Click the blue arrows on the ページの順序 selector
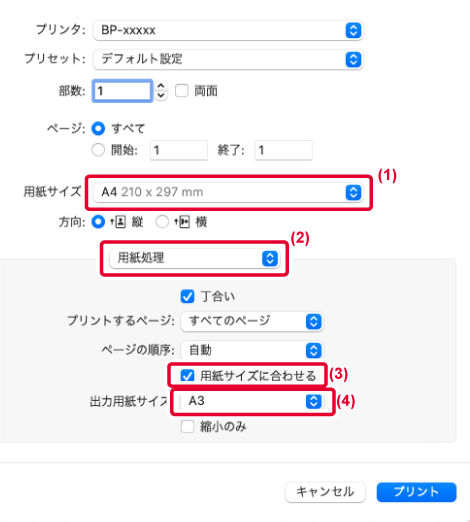This screenshot has height=522, width=470. coord(313,350)
